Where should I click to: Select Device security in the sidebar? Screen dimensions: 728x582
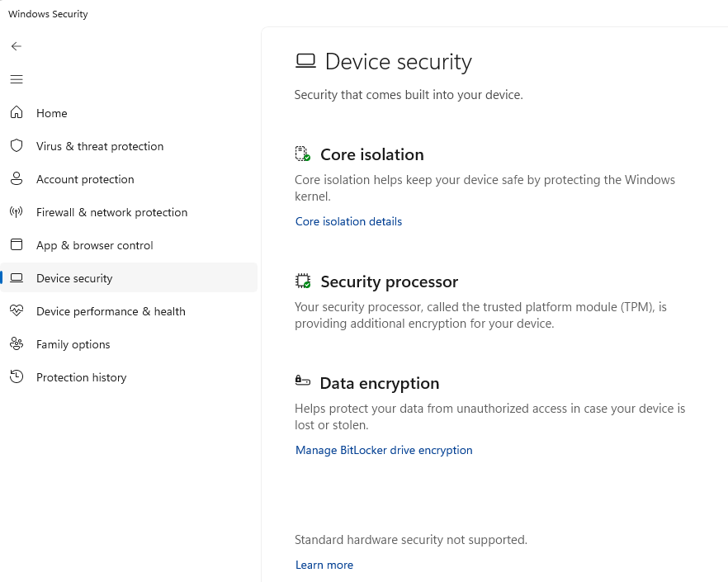click(x=74, y=278)
